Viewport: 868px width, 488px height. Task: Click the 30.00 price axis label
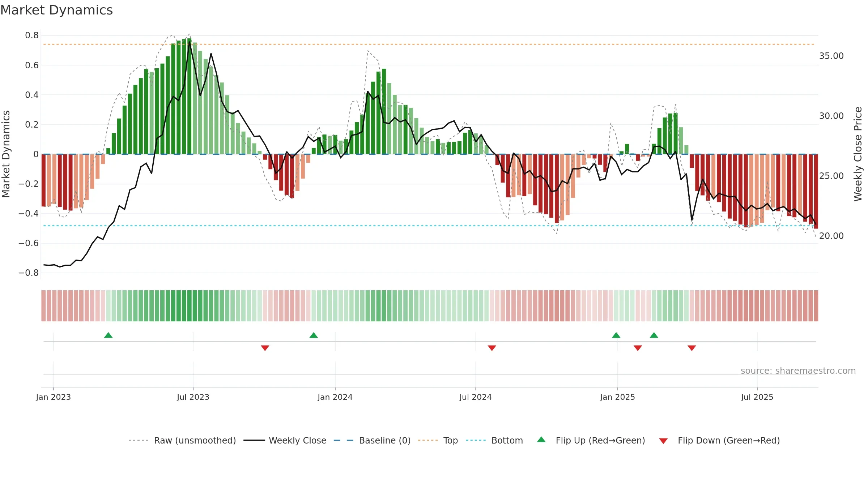coord(831,116)
